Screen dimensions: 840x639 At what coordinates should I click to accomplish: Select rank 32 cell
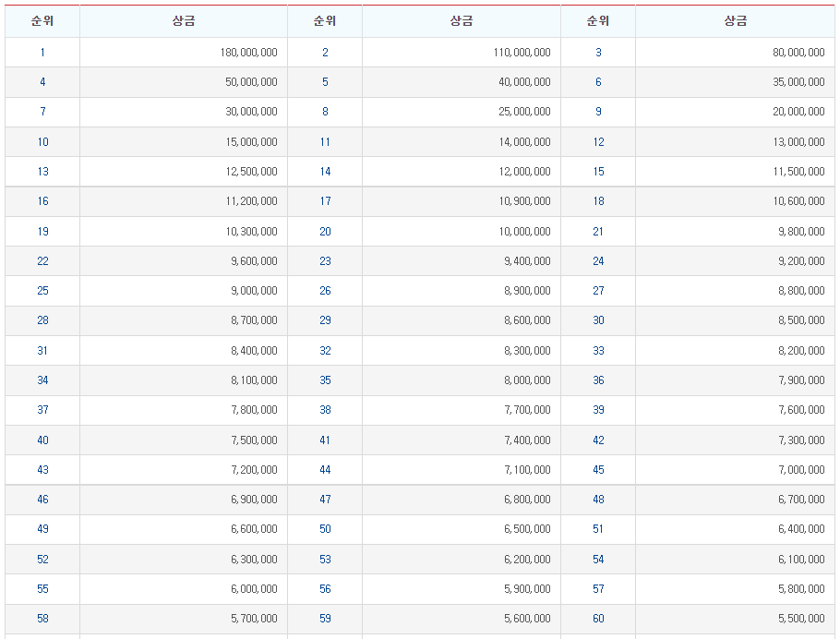tap(325, 351)
